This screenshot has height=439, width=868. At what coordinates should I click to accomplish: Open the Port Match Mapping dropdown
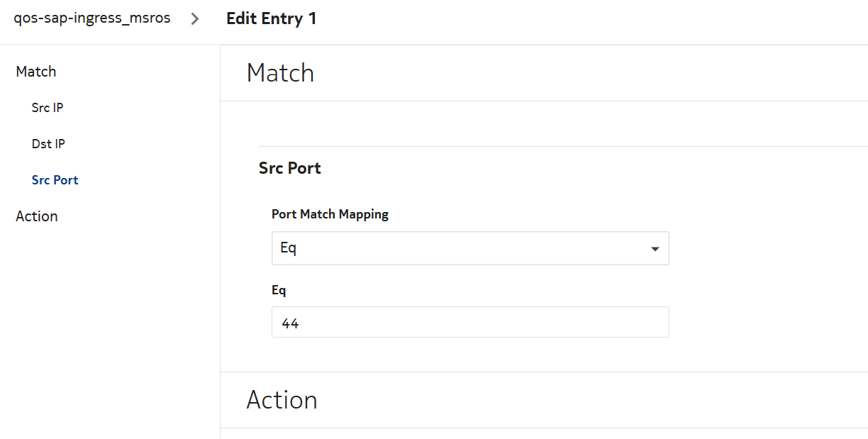469,248
